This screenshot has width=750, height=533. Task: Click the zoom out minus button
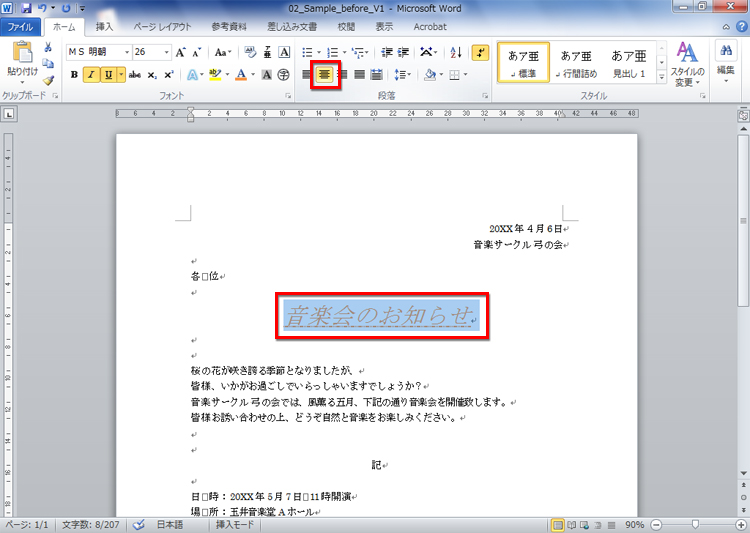(656, 525)
